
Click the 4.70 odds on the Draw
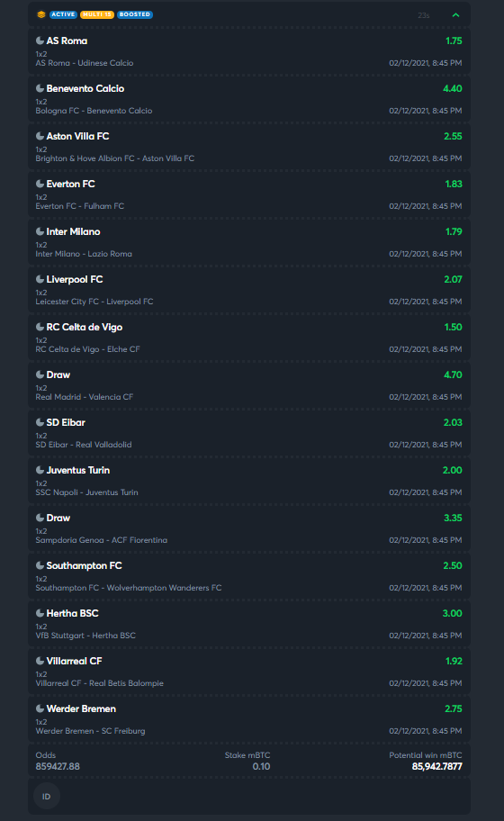[x=453, y=374]
